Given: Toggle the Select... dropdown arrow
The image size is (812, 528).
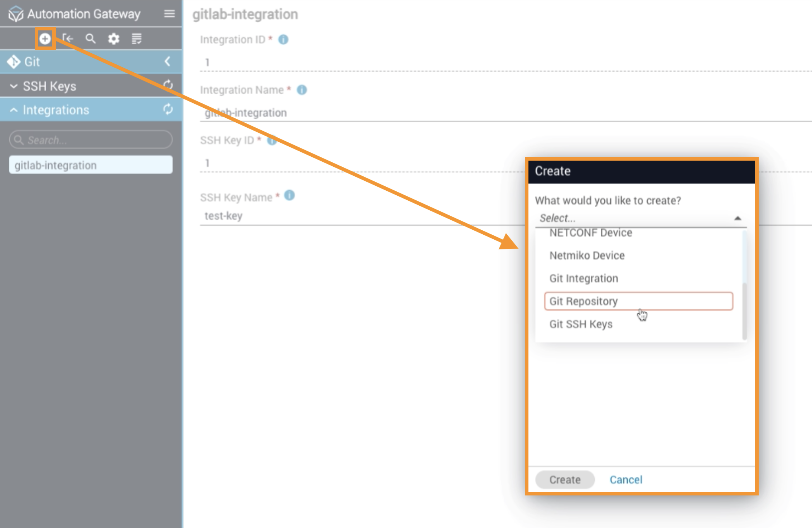Looking at the screenshot, I should (738, 218).
